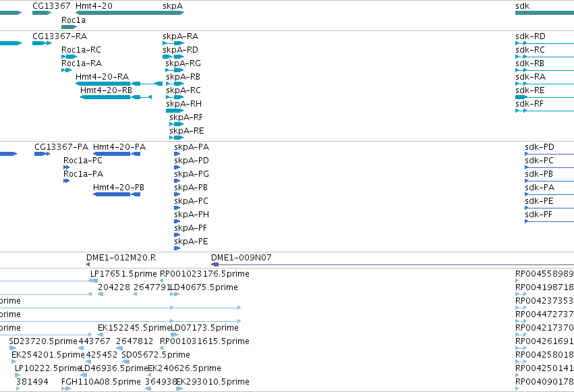Image resolution: width=574 pixels, height=392 pixels.
Task: Click the sdk gene label
Action: tap(522, 6)
